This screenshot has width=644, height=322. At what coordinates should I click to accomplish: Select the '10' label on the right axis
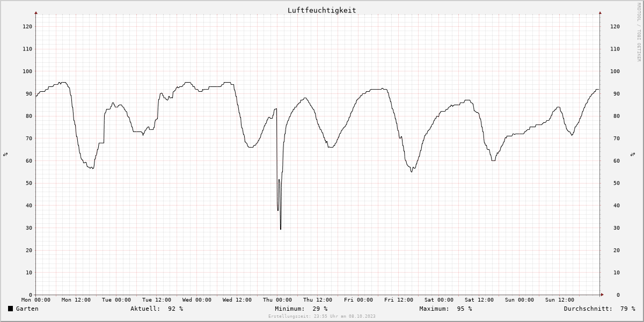pos(617,273)
